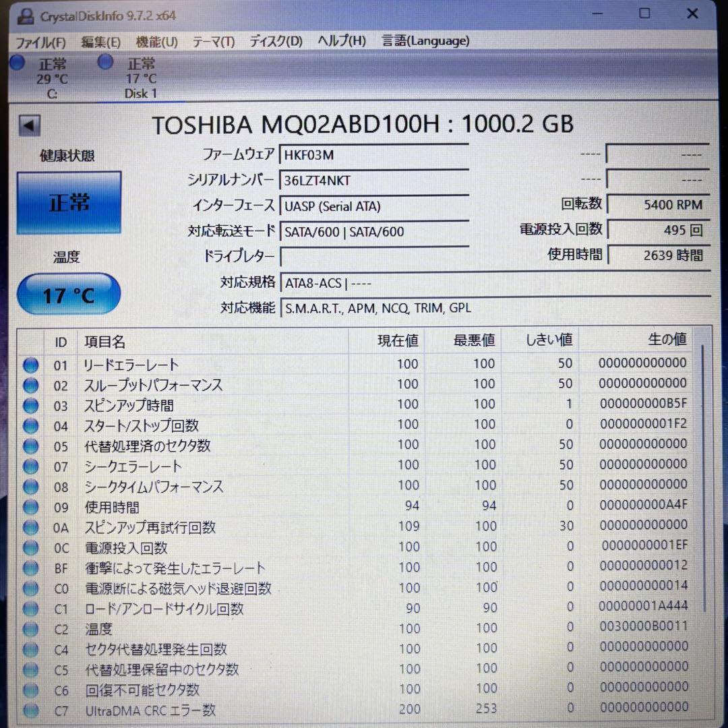Click the status dot beside スピンアップ時間
Image resolution: width=728 pixels, height=728 pixels.
click(x=31, y=406)
